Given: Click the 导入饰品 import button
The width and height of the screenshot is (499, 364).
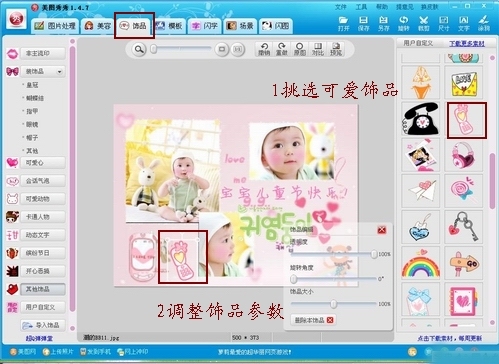Looking at the screenshot, I should click(x=43, y=325).
